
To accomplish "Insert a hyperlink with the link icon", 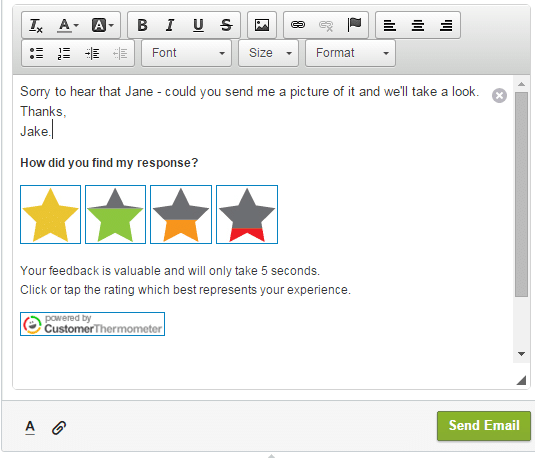I will [x=298, y=25].
